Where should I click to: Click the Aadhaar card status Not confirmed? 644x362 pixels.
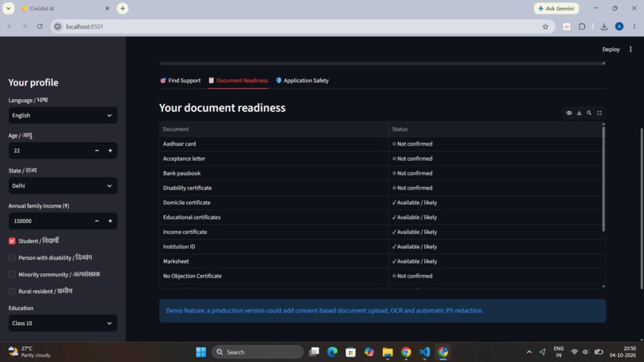(495, 144)
